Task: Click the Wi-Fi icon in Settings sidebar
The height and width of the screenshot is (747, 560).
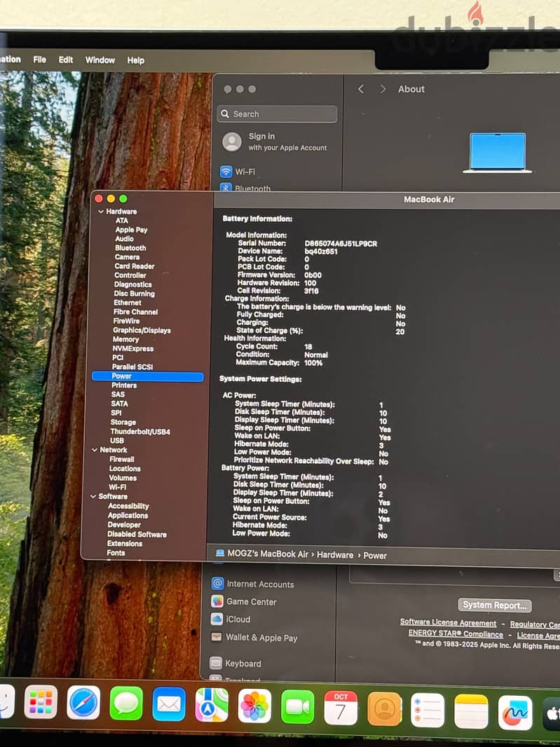Action: point(226,172)
